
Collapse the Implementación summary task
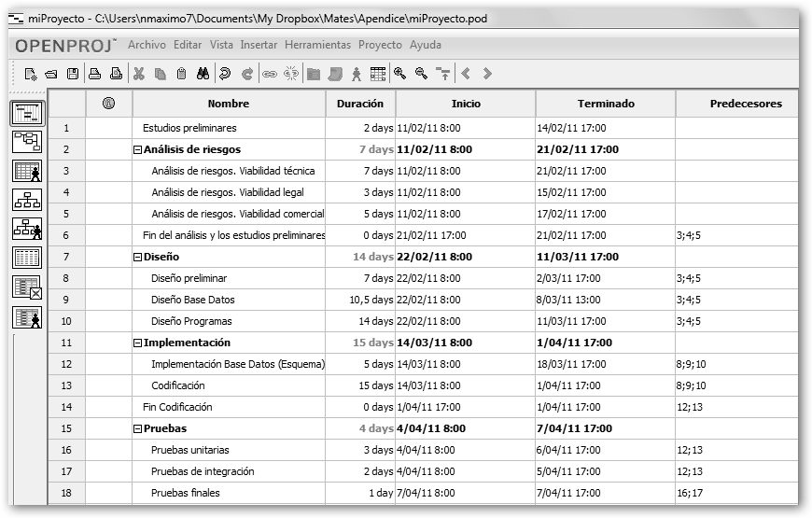click(x=137, y=343)
